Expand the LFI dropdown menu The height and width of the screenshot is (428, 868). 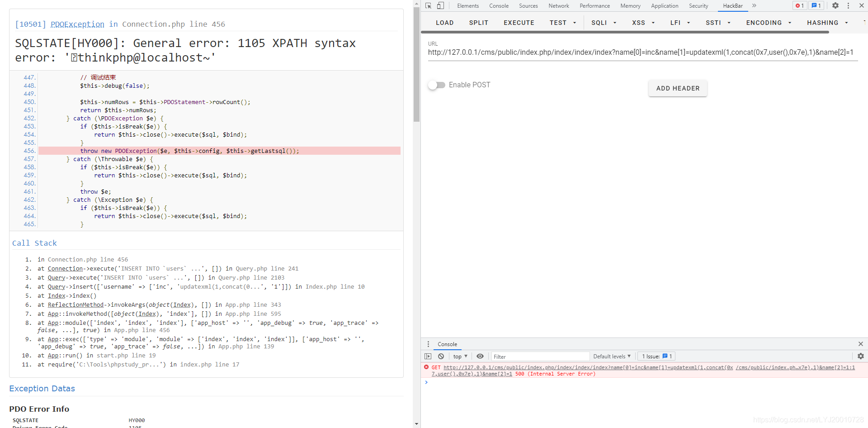[x=680, y=23]
